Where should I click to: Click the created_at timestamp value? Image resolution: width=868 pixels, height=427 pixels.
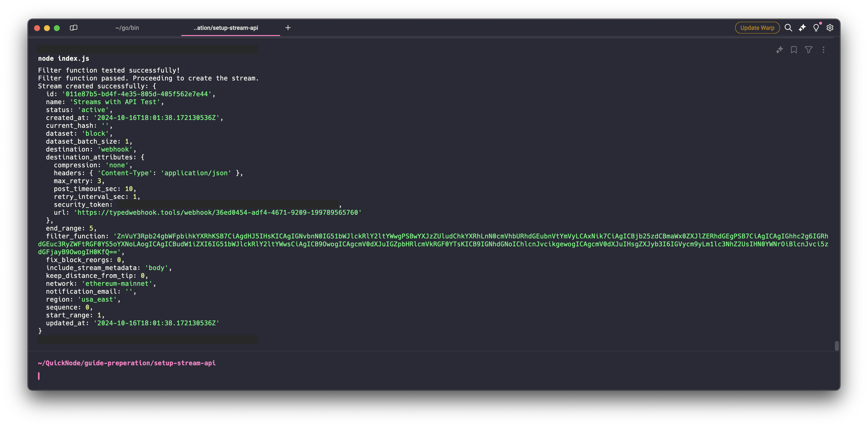pos(157,117)
